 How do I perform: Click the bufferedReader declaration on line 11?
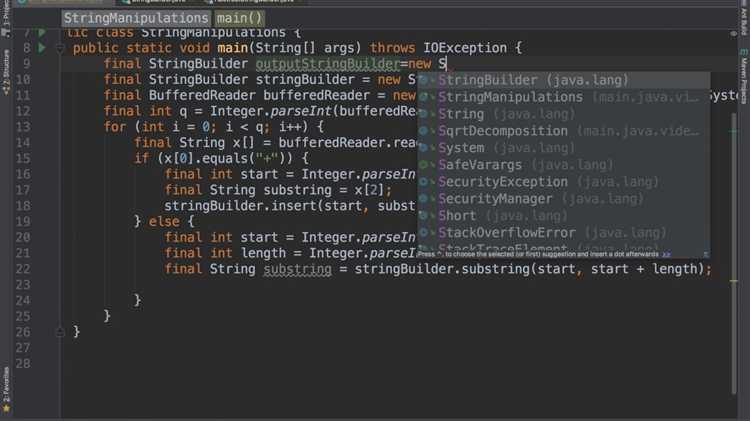[x=316, y=95]
